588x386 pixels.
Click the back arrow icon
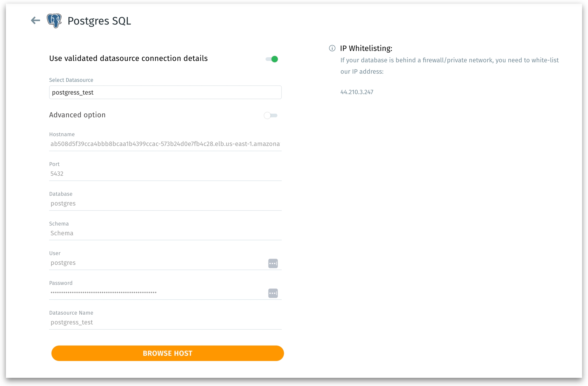click(35, 20)
